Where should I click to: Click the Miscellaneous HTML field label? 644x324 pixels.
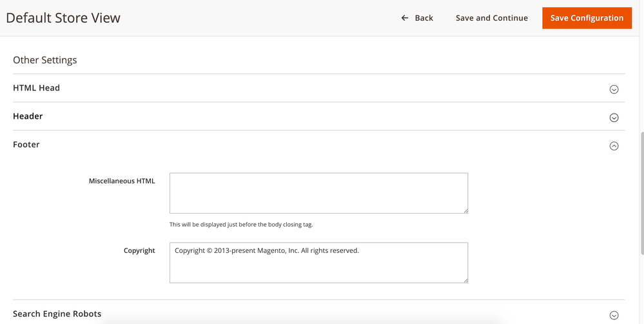click(122, 181)
